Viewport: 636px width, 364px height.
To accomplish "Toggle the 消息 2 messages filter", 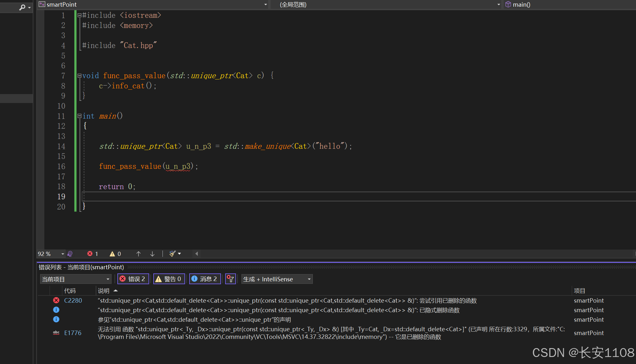I will click(x=205, y=279).
